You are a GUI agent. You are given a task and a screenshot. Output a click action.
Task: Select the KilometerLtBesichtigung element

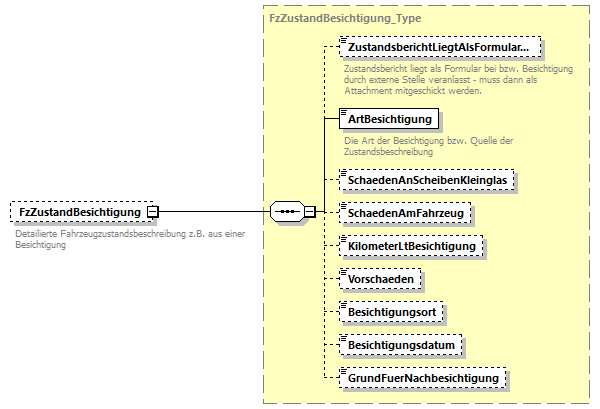click(x=412, y=245)
